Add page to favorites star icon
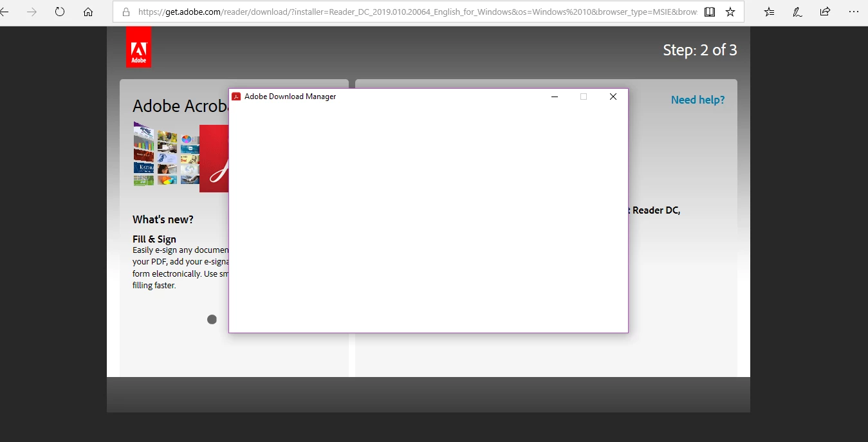 point(730,12)
